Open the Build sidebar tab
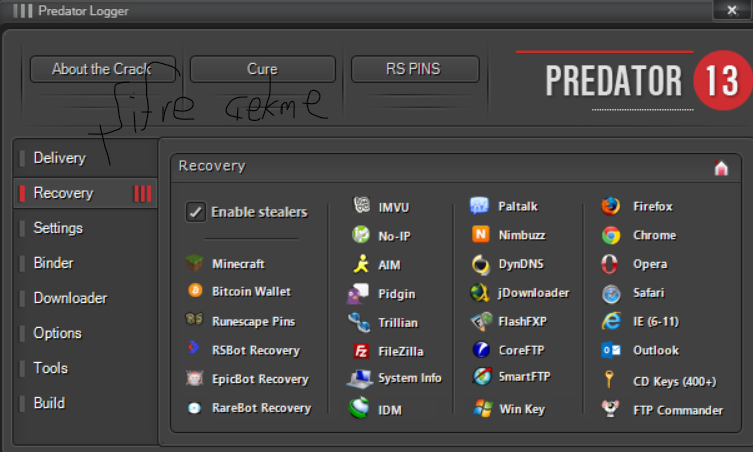The image size is (753, 452). click(85, 403)
